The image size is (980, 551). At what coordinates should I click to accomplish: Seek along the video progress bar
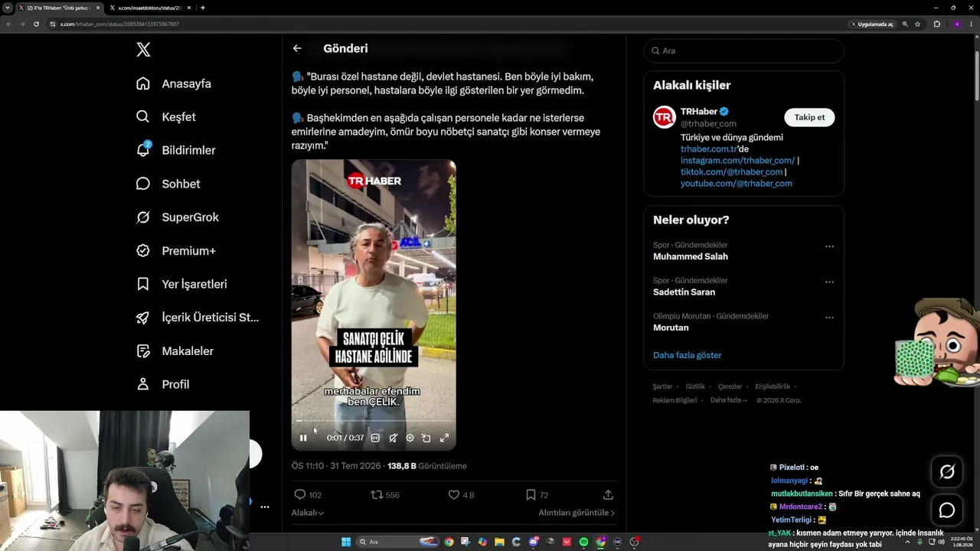point(374,421)
